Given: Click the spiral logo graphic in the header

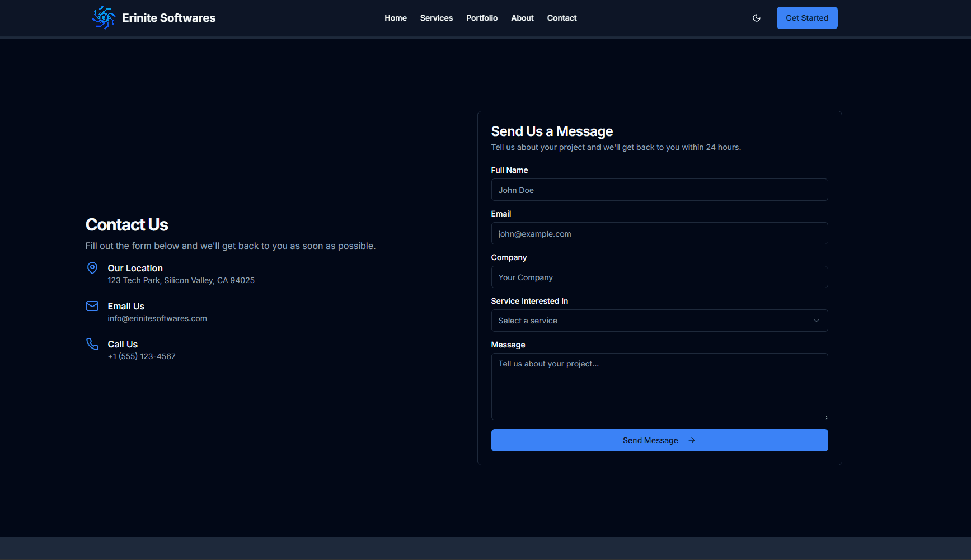Looking at the screenshot, I should tap(104, 17).
